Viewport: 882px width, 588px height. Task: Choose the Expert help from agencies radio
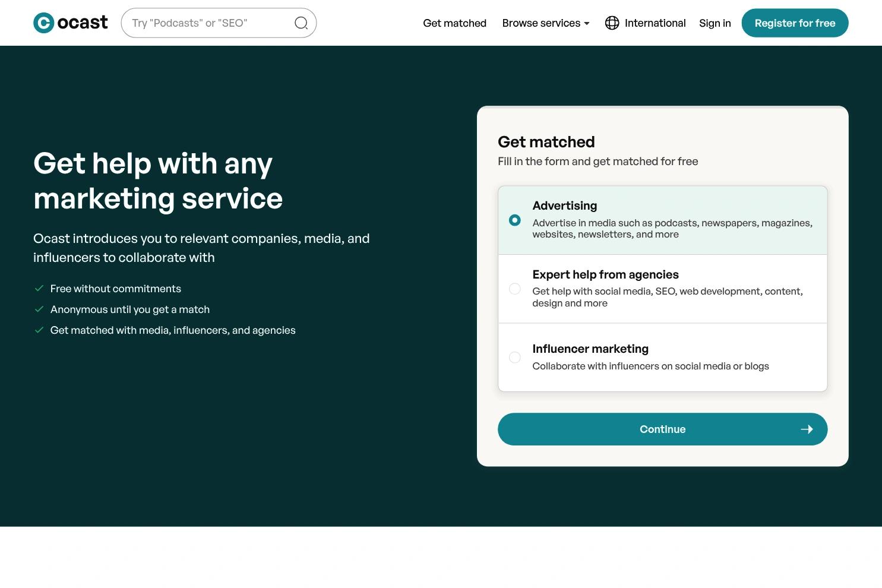click(x=515, y=289)
